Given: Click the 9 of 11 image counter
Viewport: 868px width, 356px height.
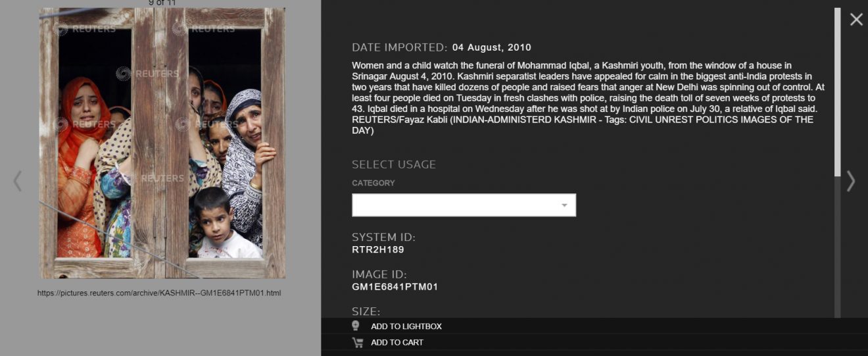Looking at the screenshot, I should coord(162,3).
